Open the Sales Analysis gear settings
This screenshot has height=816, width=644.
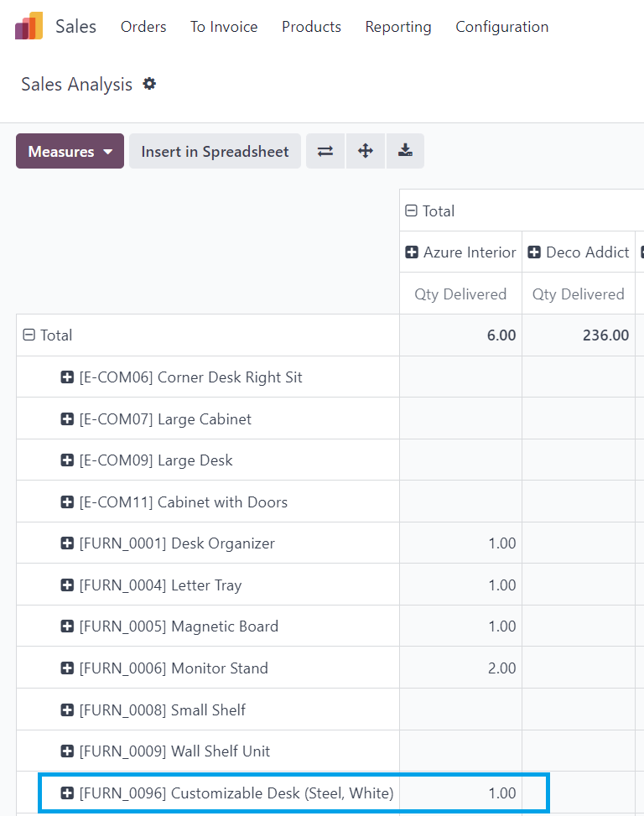(149, 84)
